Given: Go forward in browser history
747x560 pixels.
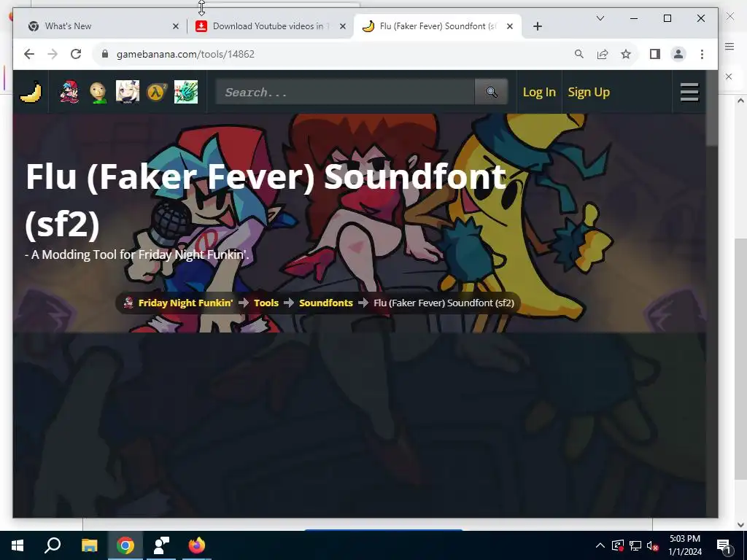Looking at the screenshot, I should click(x=53, y=54).
